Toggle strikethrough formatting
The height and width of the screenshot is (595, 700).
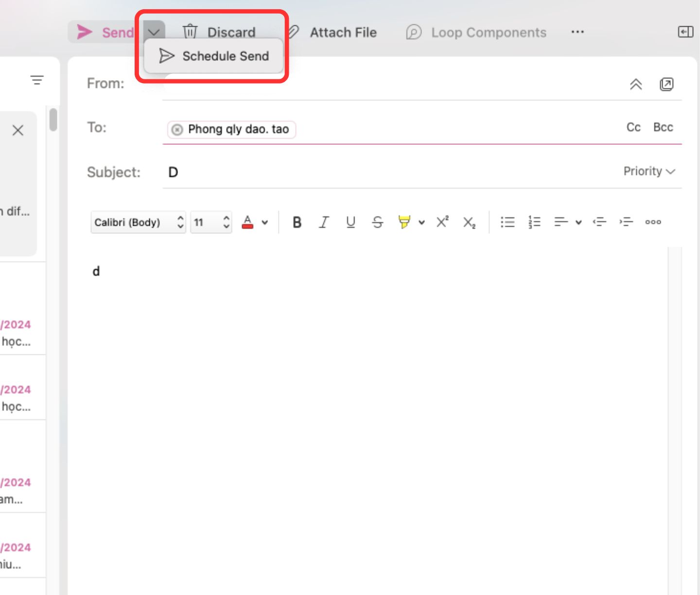click(x=377, y=222)
